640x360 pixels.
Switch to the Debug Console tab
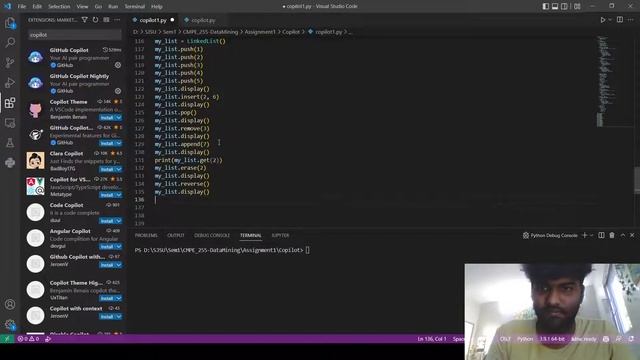[x=212, y=235]
